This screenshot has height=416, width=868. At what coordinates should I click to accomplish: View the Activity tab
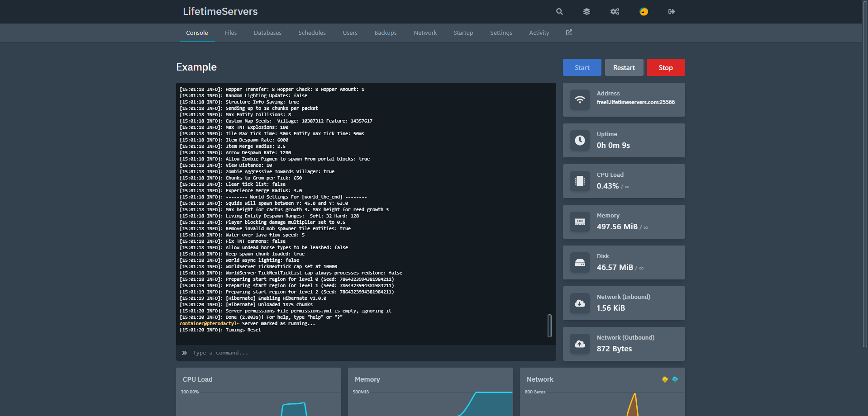(539, 33)
